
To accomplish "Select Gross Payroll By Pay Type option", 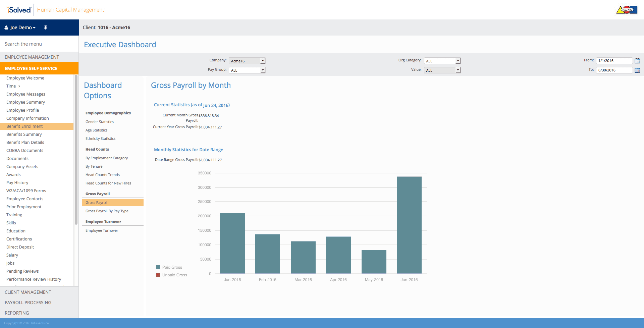I will (x=107, y=211).
